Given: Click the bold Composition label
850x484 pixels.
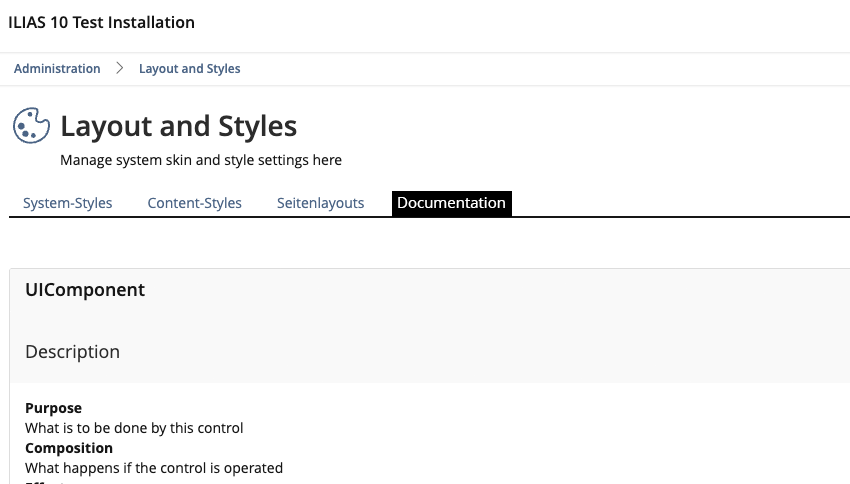Looking at the screenshot, I should [69, 448].
